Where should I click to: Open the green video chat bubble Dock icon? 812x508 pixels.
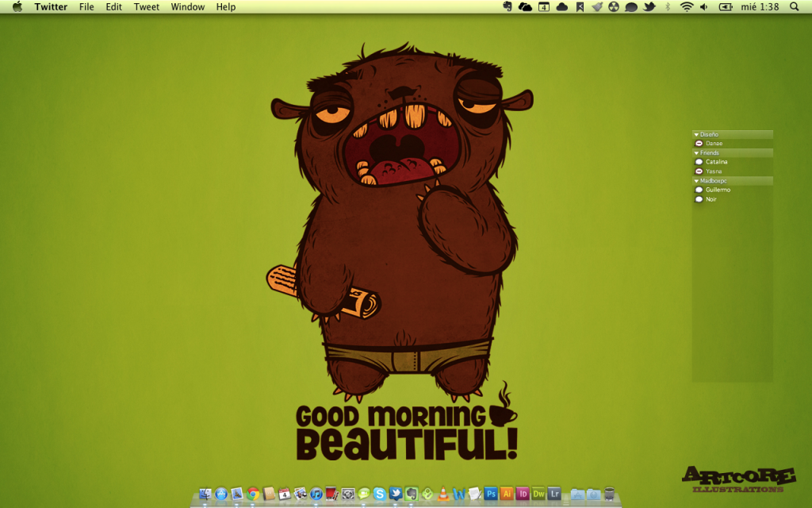point(363,494)
